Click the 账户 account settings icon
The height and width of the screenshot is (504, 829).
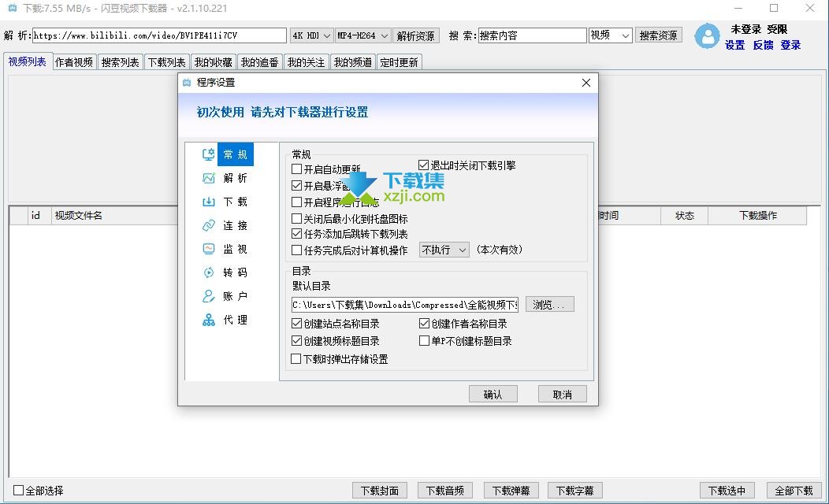tap(208, 296)
